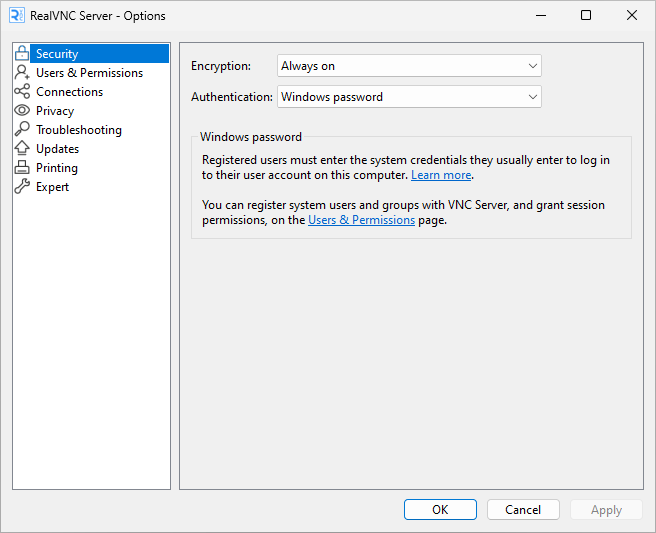This screenshot has height=533, width=656.
Task: Click the 'Windows password' group box title
Action: click(x=251, y=137)
